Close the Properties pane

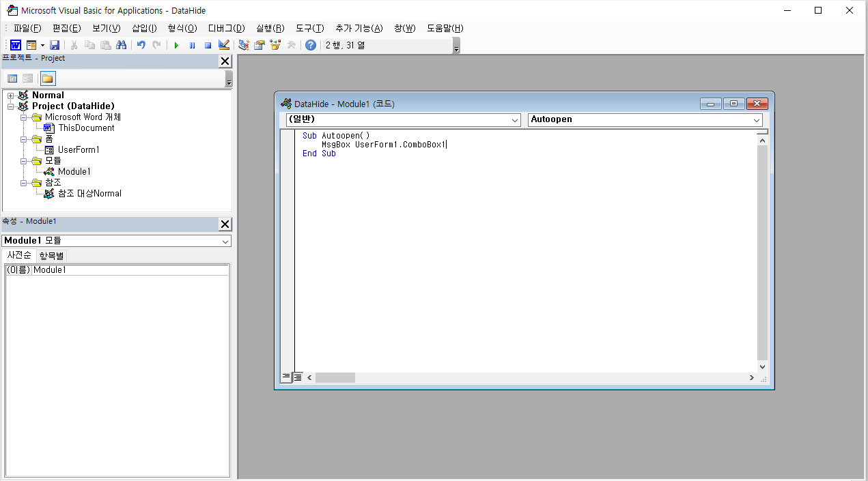(225, 224)
